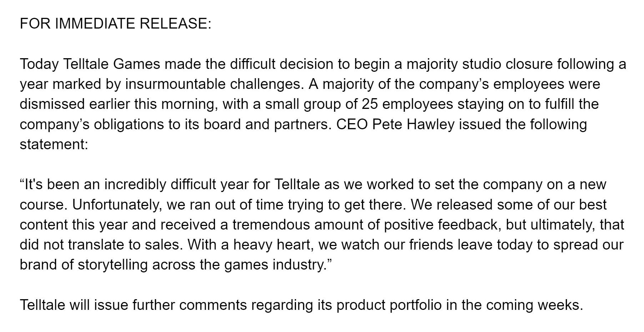The height and width of the screenshot is (332, 644).
Task: Click the word "Unfortunately," in the quote
Action: (x=117, y=205)
